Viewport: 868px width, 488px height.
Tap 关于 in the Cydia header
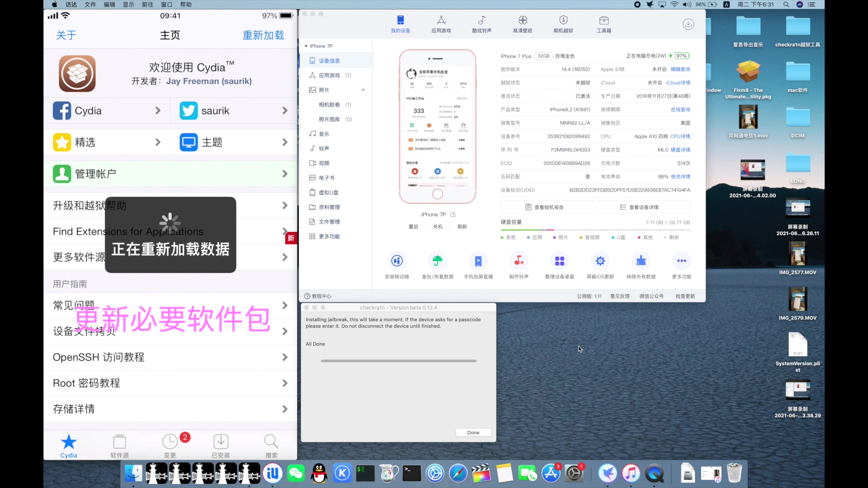(66, 35)
